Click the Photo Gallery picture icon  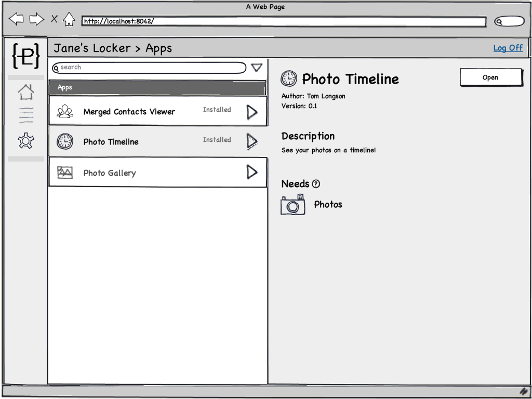pos(65,172)
